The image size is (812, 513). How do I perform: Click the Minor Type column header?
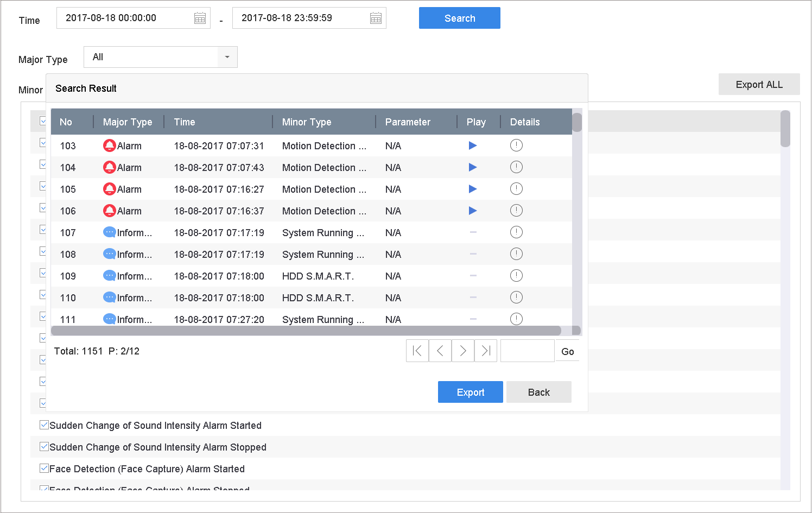click(307, 122)
